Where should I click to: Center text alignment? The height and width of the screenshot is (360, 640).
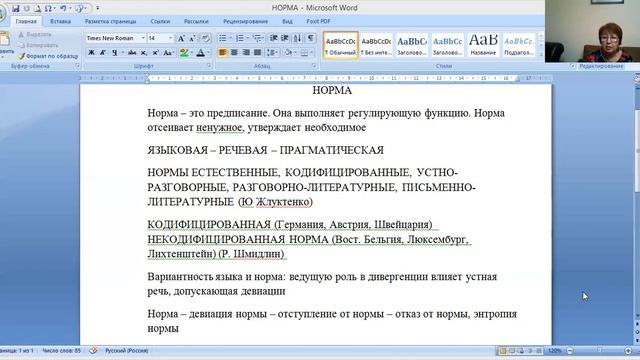234,52
